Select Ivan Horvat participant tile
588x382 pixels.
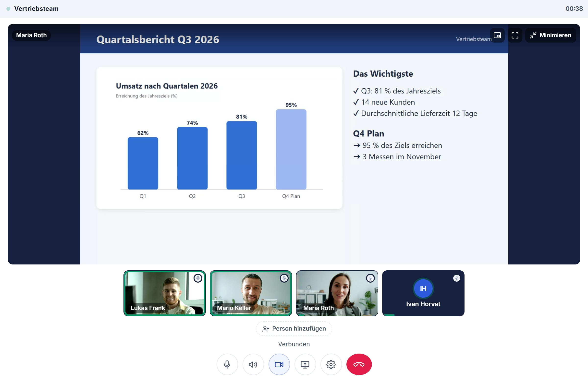[x=423, y=293]
